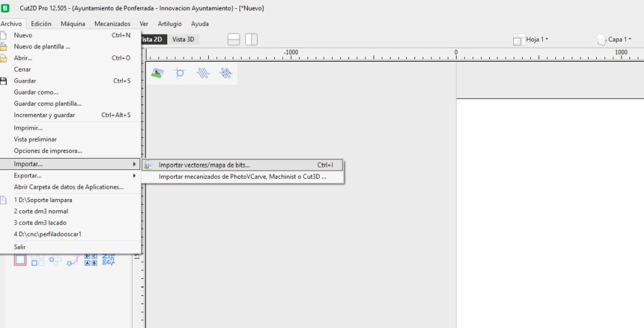Screen dimensions: 644x328
Task: Choose Salir to exit the application
Action: pyautogui.click(x=70, y=247)
